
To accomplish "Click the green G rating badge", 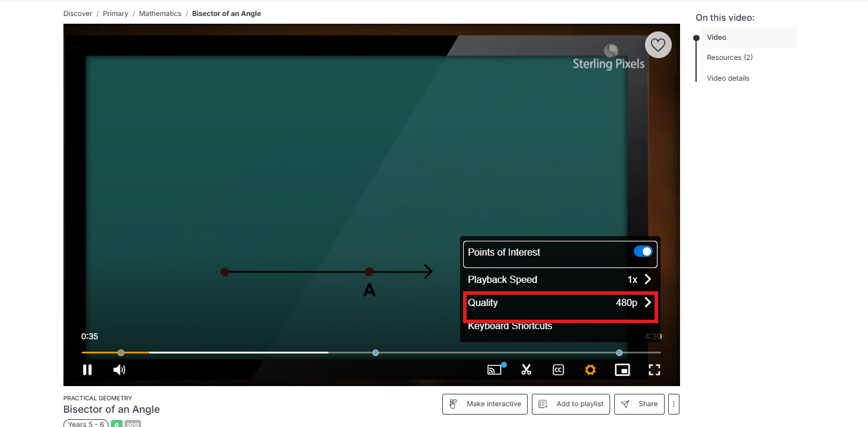I will pyautogui.click(x=117, y=424).
